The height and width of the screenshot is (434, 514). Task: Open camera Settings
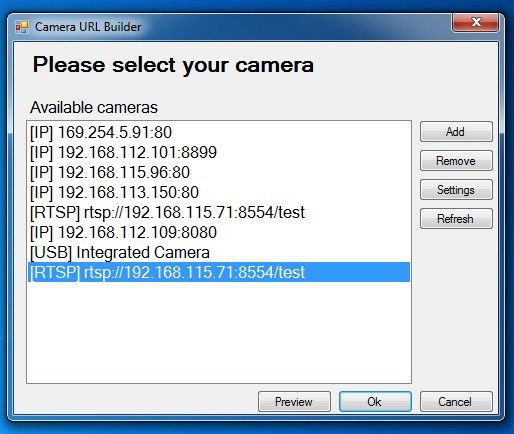[456, 190]
